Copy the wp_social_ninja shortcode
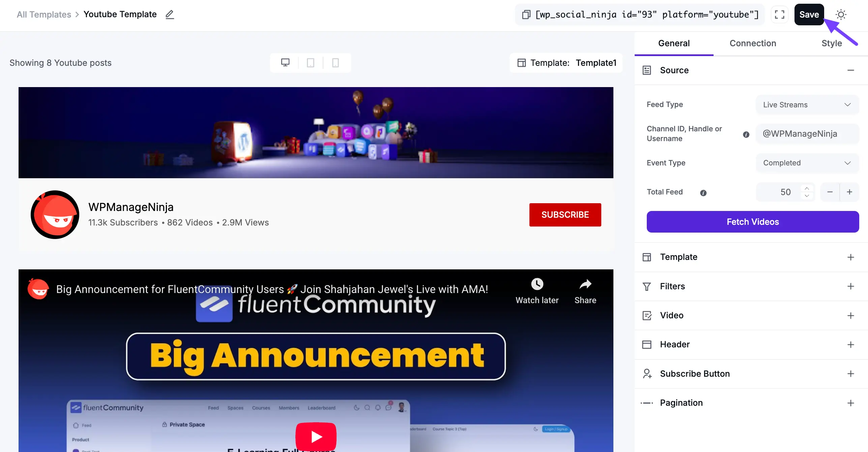Screen dimensions: 868x452 click(x=526, y=15)
